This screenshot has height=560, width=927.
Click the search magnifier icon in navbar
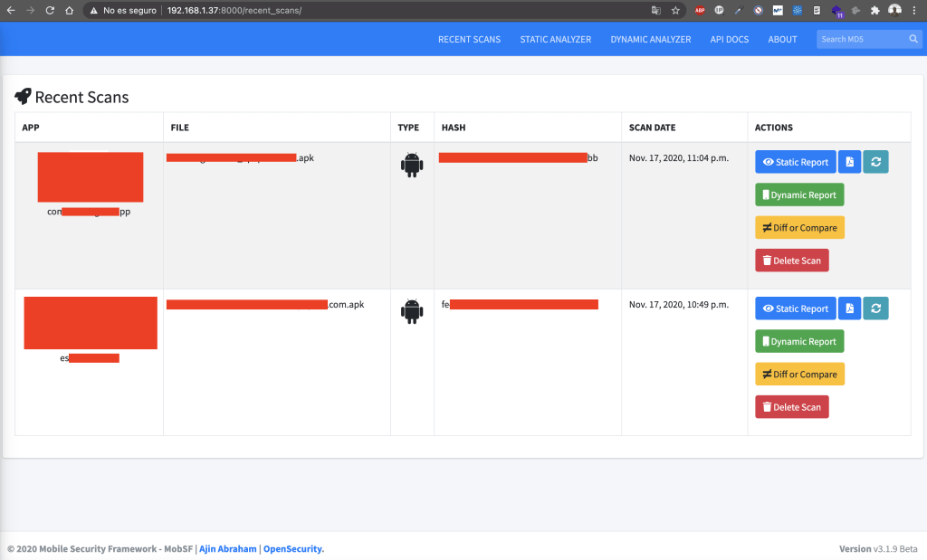913,39
